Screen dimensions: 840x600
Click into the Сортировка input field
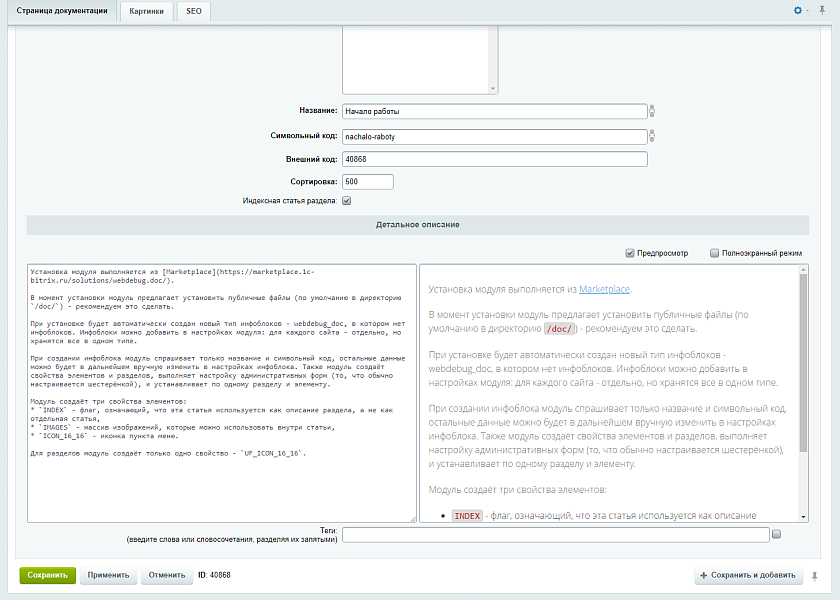click(x=366, y=182)
